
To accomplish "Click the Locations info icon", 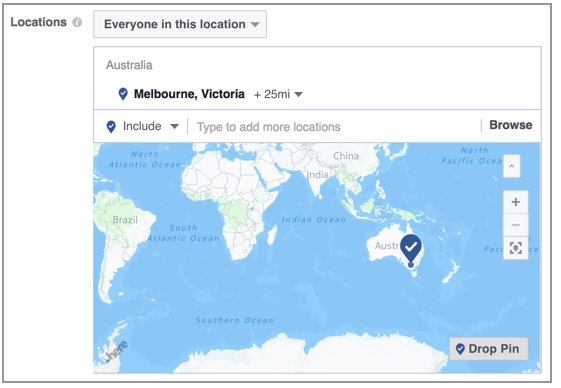I will (x=77, y=23).
